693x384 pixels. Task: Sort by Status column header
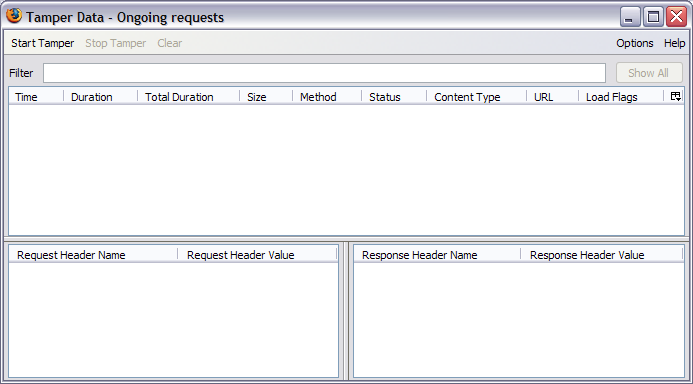(394, 97)
